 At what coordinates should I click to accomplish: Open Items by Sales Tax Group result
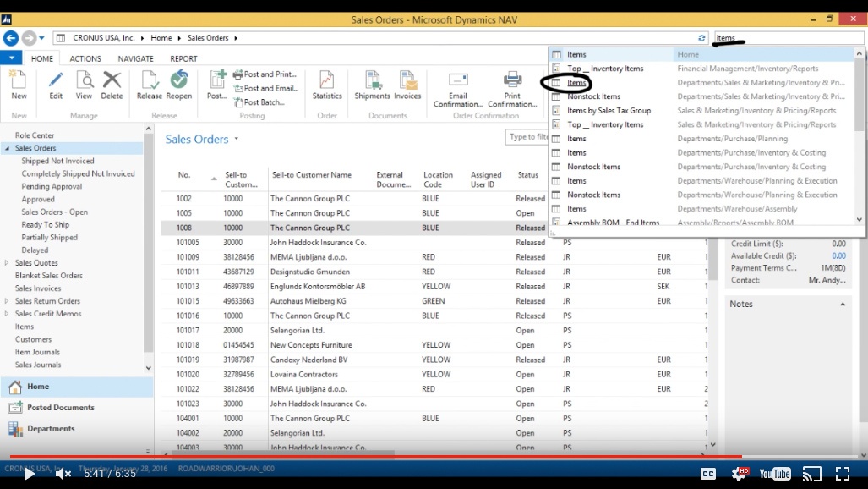pyautogui.click(x=701, y=110)
